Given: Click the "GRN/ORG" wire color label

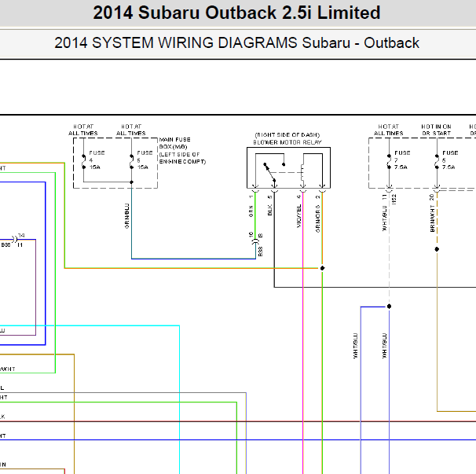Looking at the screenshot, I should tap(318, 219).
